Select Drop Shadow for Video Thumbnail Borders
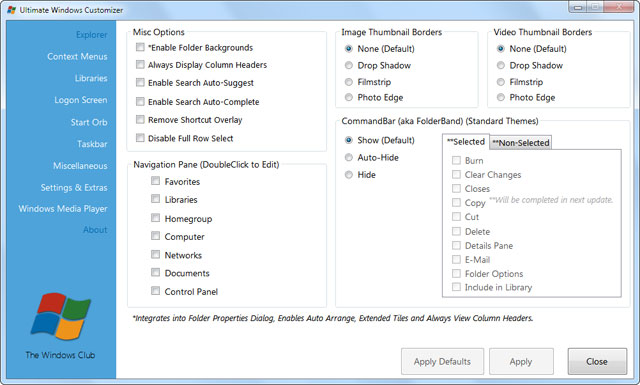Image resolution: width=640 pixels, height=385 pixels. coord(501,65)
